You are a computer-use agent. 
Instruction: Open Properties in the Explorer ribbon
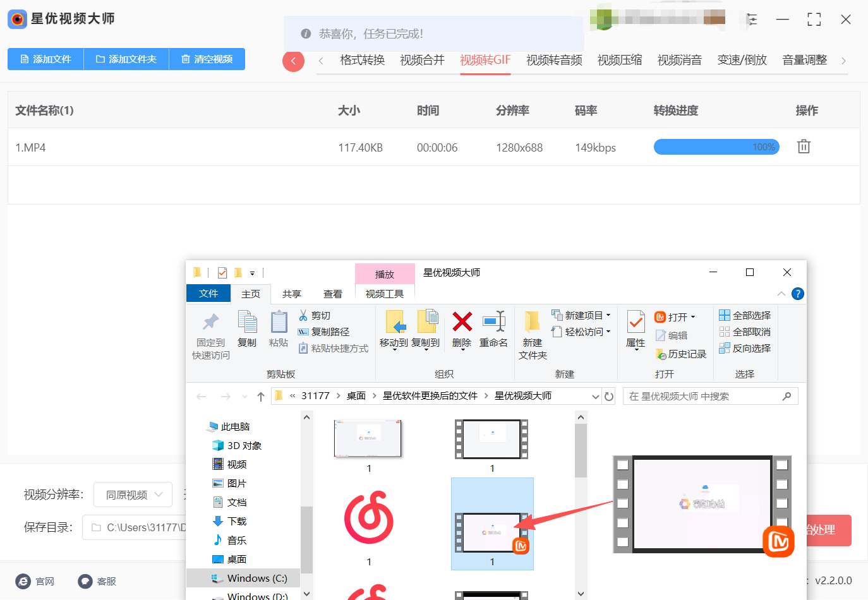[636, 329]
